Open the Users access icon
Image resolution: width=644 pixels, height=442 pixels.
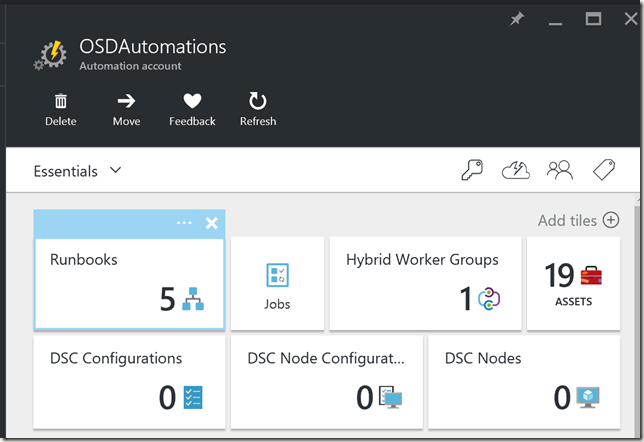click(560, 170)
